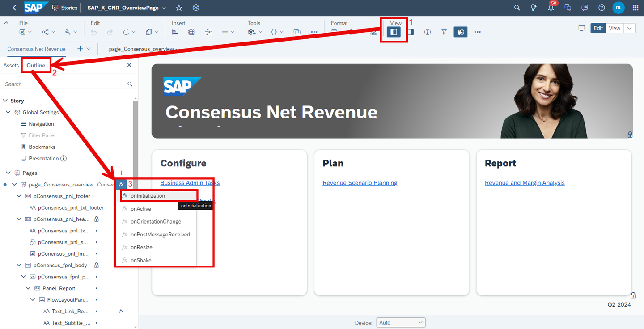Open the product switch grid icon
This screenshot has height=329, width=644.
click(636, 8)
